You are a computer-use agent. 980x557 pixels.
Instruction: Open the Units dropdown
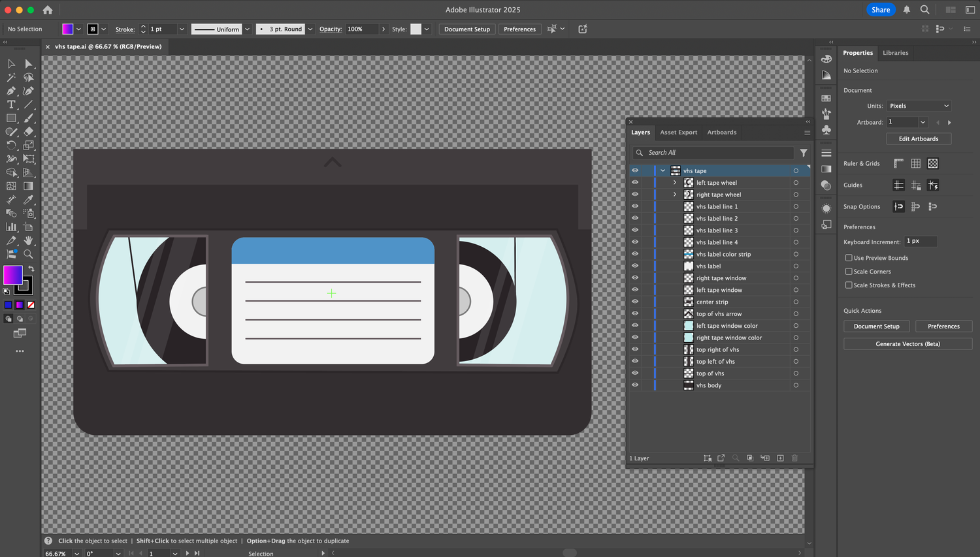tap(919, 106)
